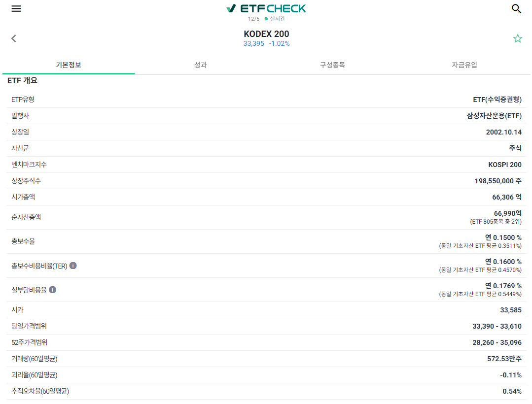The width and height of the screenshot is (532, 404).
Task: Click the 괴리율(60일평균) label
Action: (x=35, y=375)
